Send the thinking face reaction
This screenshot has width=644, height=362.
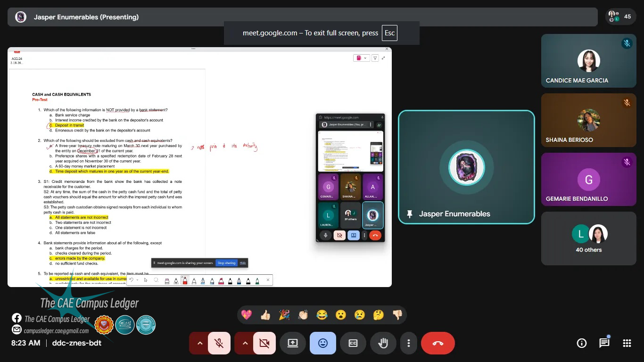point(379,315)
